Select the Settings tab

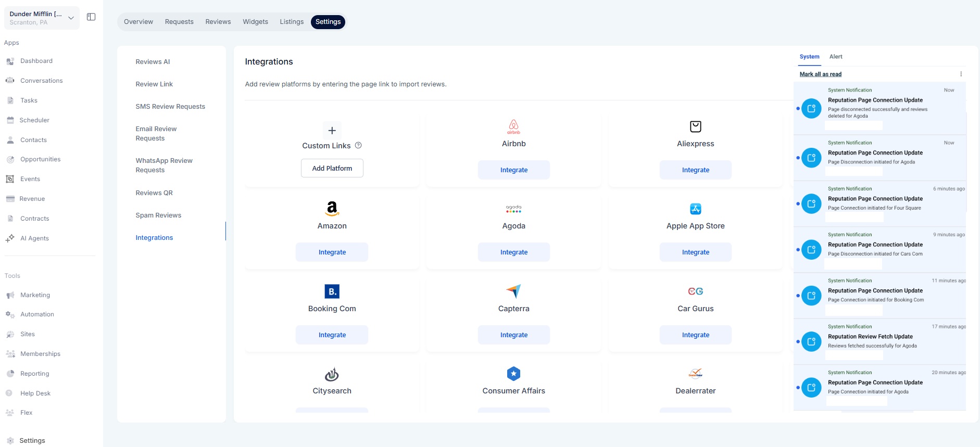point(328,22)
